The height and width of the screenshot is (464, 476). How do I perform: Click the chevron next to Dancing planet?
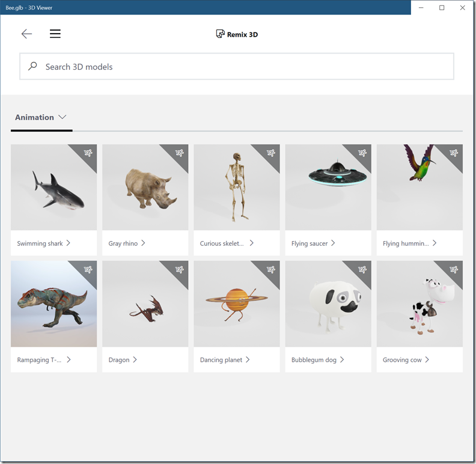pyautogui.click(x=248, y=359)
